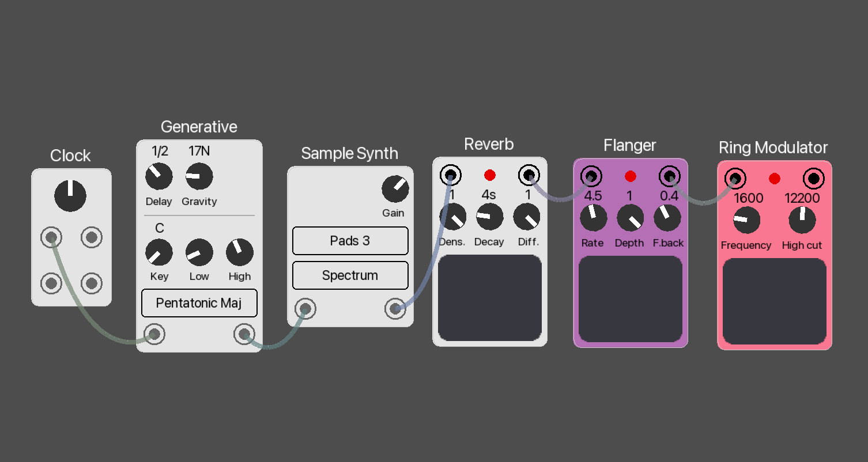Image resolution: width=868 pixels, height=462 pixels.
Task: Click the Reverb pedal's footswitch pad
Action: tap(489, 298)
